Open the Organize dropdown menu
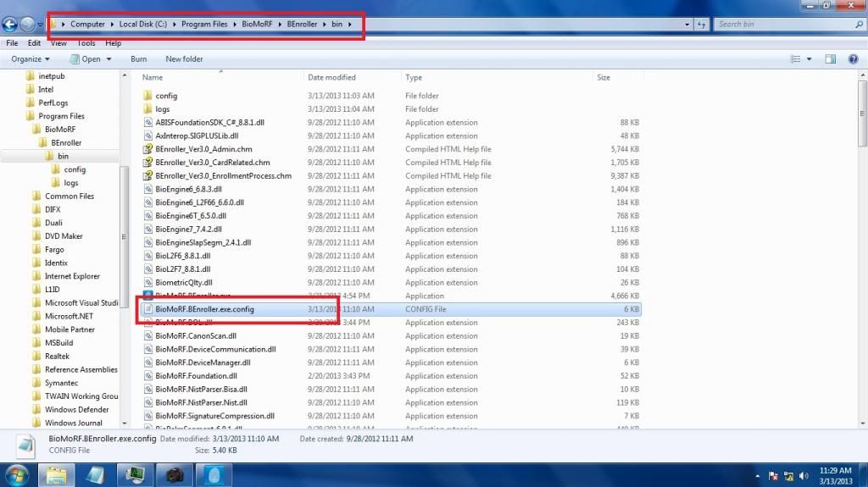 [31, 58]
